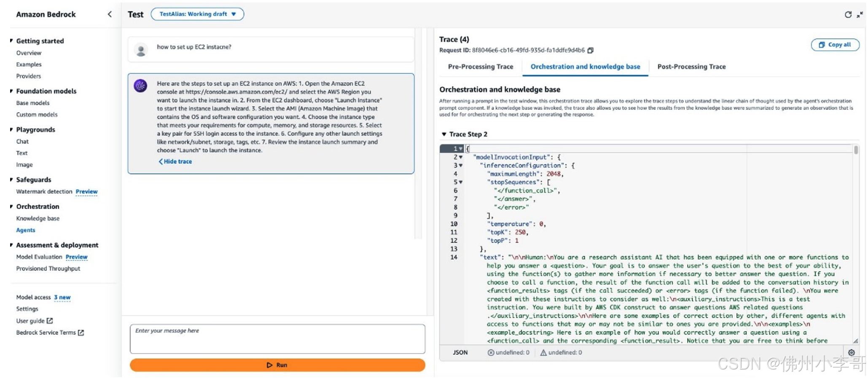
Task: Open Model access page
Action: [33, 297]
